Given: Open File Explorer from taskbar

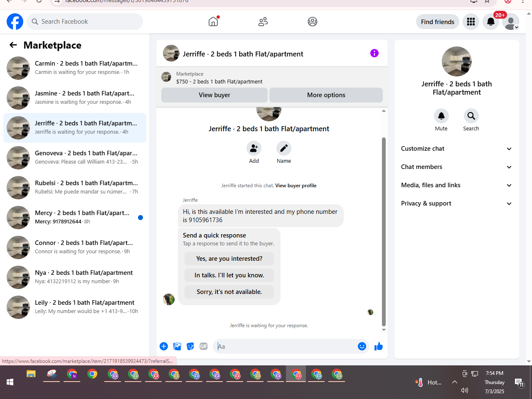Looking at the screenshot, I should [x=31, y=375].
